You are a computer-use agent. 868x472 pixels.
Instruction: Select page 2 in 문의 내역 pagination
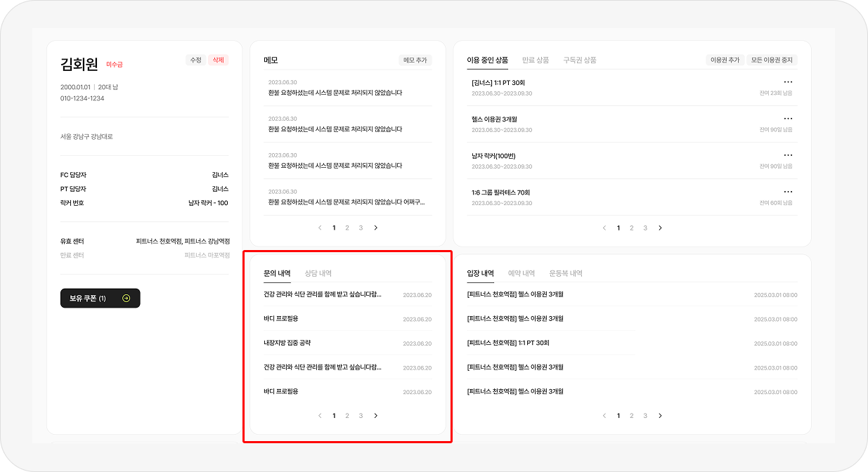(347, 416)
